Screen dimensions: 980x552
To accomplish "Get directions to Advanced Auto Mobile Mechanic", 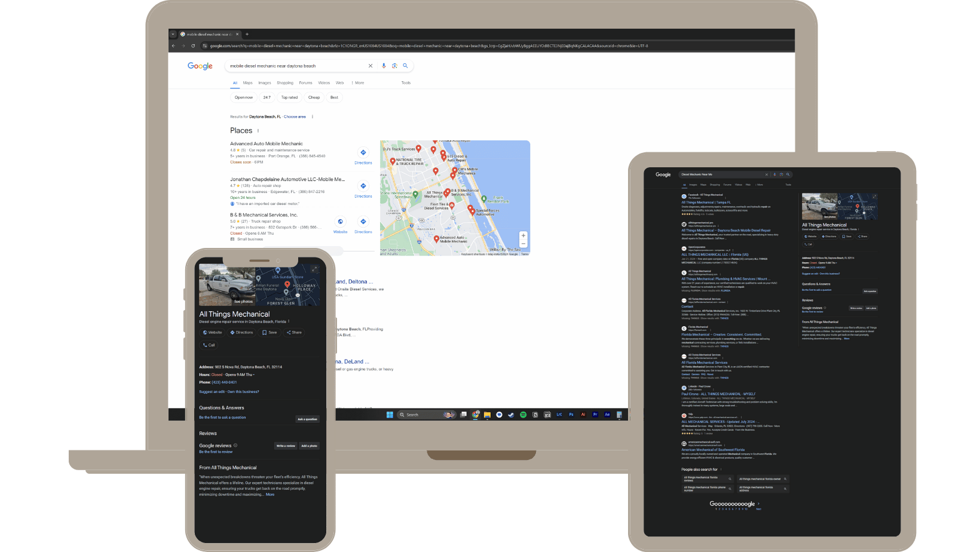I will (x=363, y=156).
